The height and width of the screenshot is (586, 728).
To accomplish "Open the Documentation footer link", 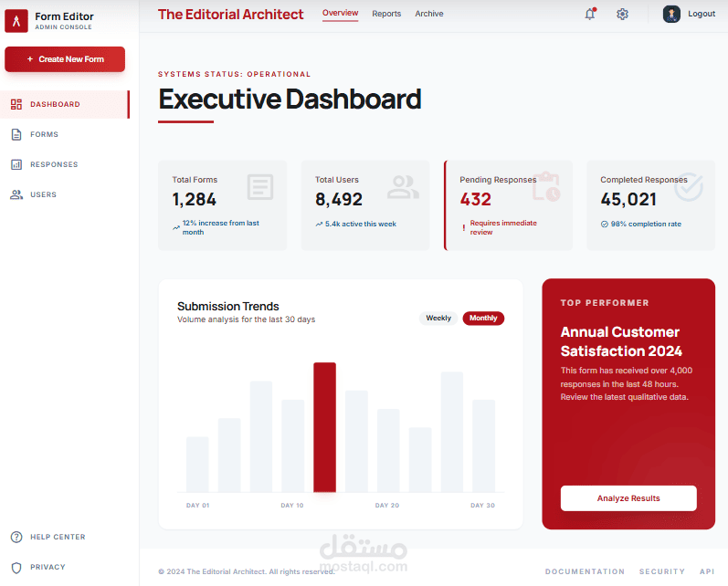I will tap(585, 571).
